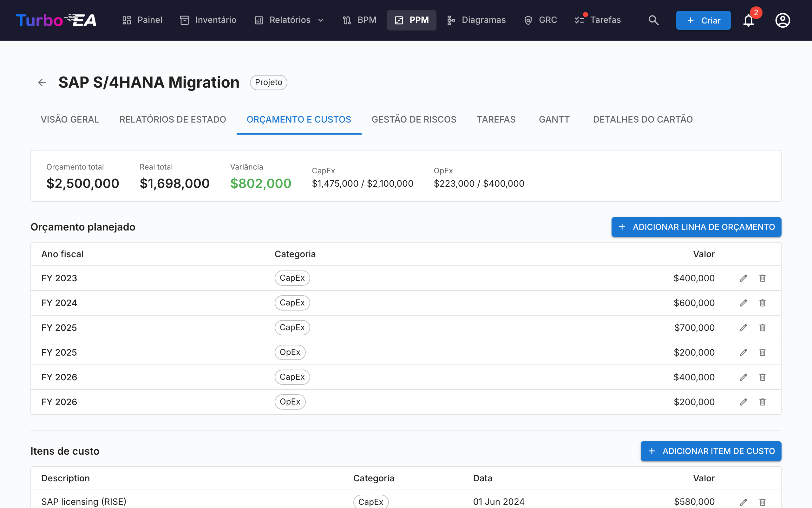Click the $700,000 value in FY 2025 row
Image resolution: width=812 pixels, height=508 pixels.
[695, 328]
